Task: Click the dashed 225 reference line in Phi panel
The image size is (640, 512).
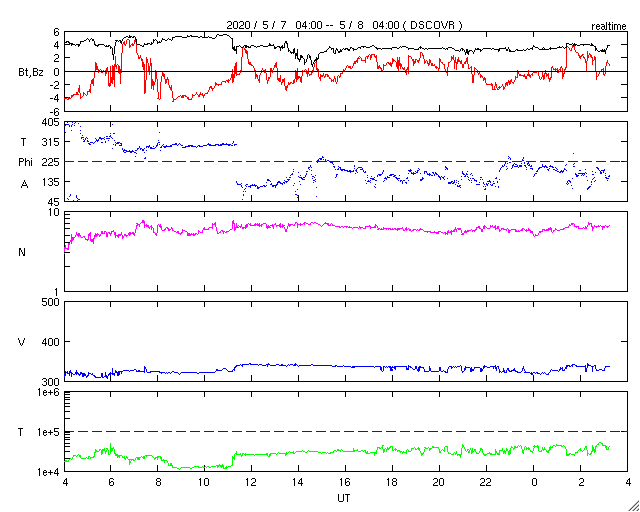Action: [346, 162]
